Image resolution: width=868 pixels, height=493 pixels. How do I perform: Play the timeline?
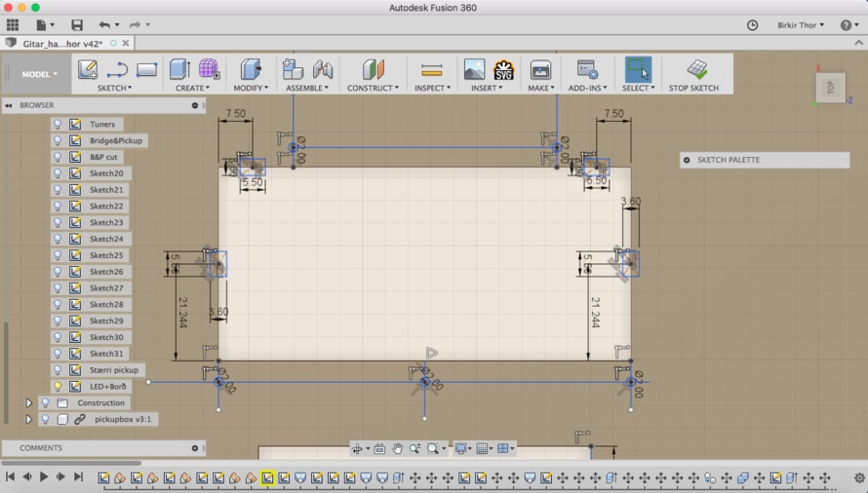coord(44,476)
